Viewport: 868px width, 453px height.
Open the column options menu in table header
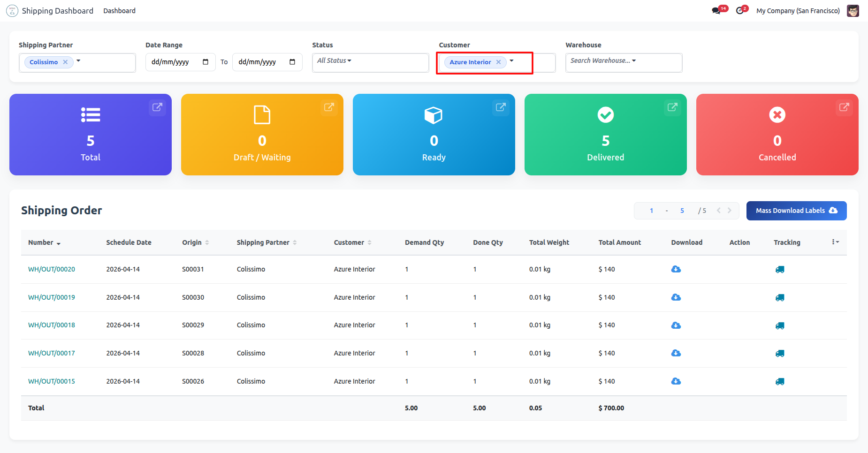835,242
